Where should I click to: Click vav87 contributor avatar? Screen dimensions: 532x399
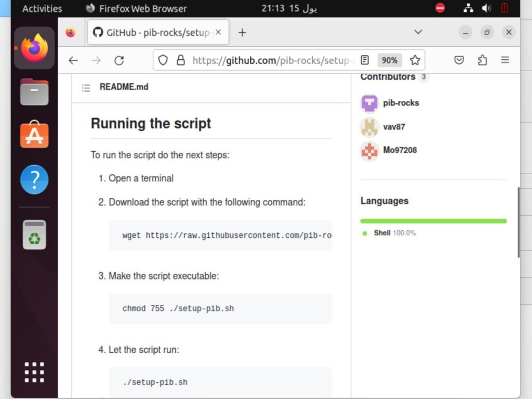coord(369,127)
